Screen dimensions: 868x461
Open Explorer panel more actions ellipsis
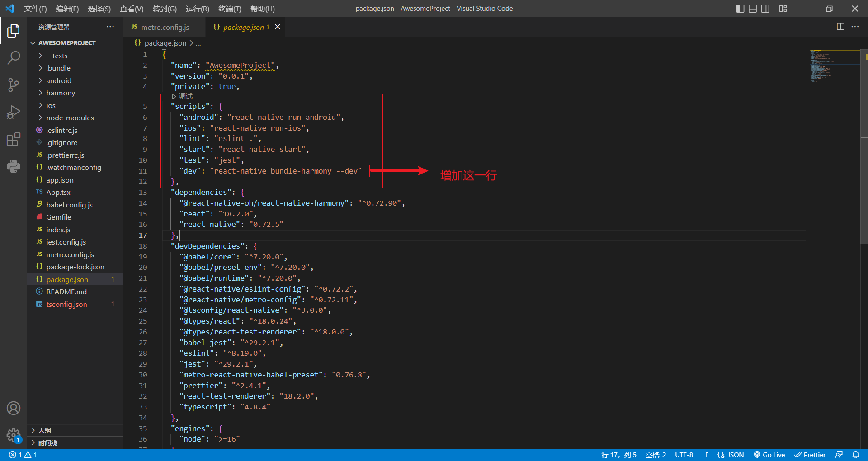tap(110, 27)
